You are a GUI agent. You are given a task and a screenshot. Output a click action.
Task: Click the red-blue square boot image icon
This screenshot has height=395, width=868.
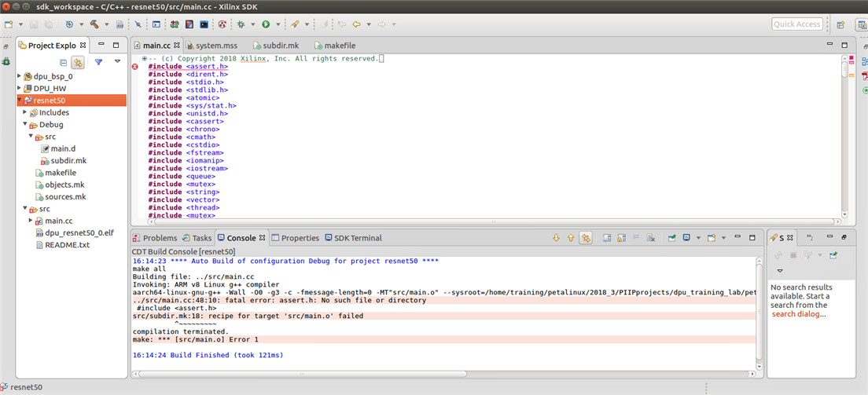click(x=189, y=24)
